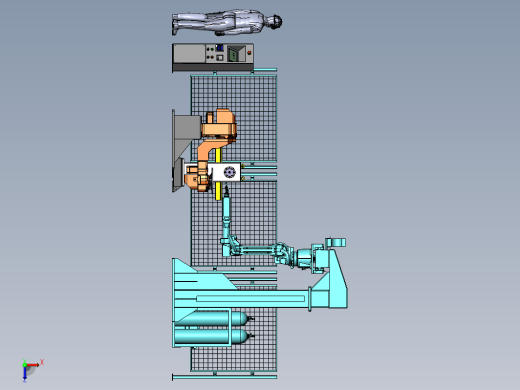The width and height of the screenshot is (520, 390).
Task: Select the orange robot's upper motor housing
Action: [x=225, y=117]
